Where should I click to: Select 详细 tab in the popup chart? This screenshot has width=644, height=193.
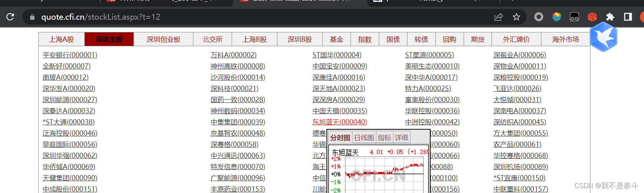coord(402,138)
